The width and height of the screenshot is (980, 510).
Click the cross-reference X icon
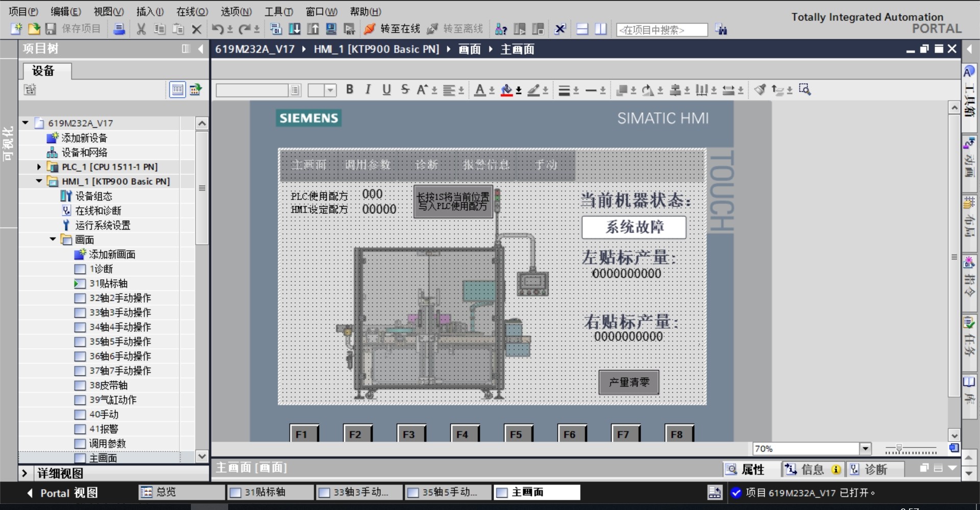[560, 29]
